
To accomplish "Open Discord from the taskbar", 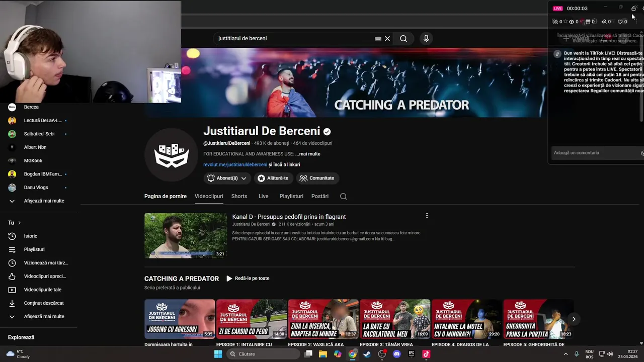I will pos(397,354).
